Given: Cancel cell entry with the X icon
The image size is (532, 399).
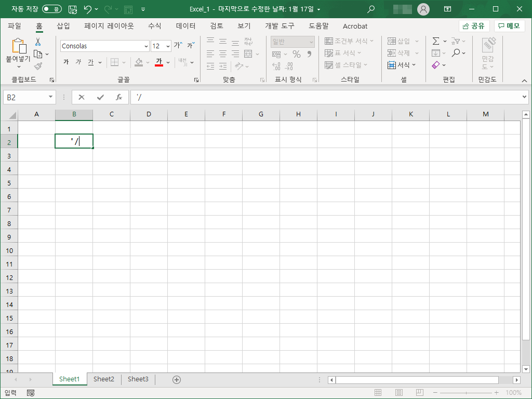Looking at the screenshot, I should tap(82, 97).
